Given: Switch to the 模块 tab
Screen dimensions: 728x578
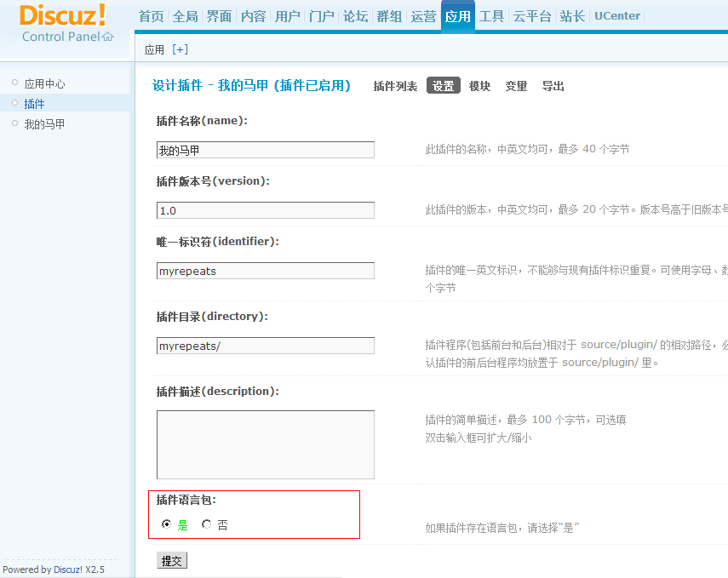Looking at the screenshot, I should click(479, 86).
